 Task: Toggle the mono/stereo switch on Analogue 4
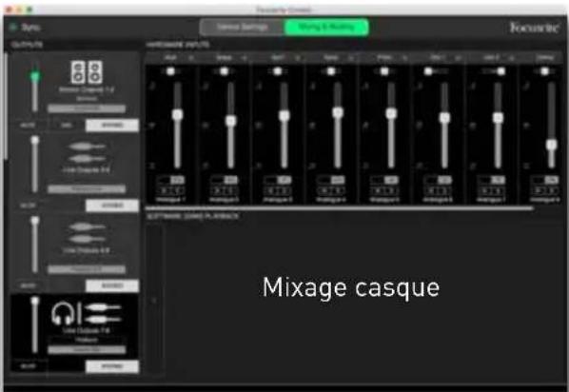point(331,180)
